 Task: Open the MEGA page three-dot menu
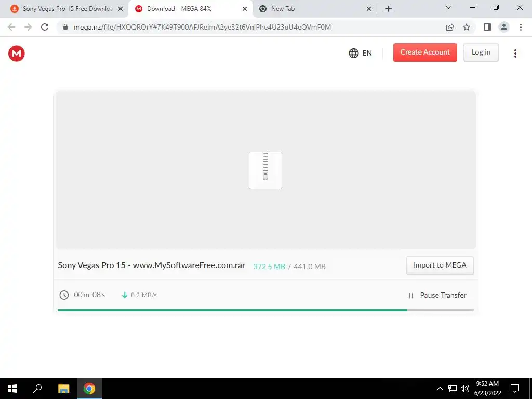point(515,54)
